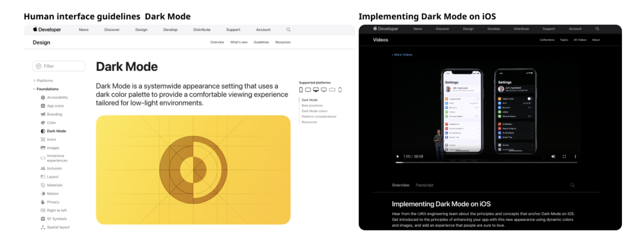Open Collections in the Videos subnav
The image size is (644, 246).
pos(547,40)
